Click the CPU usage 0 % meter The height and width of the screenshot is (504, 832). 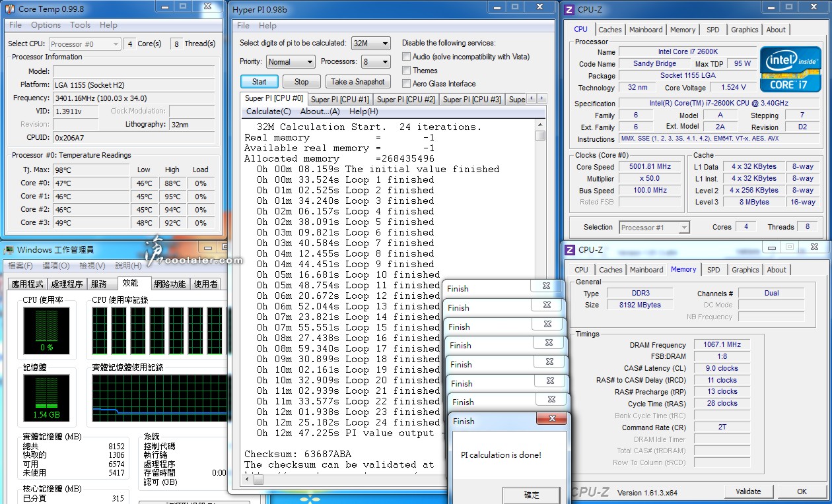[46, 331]
